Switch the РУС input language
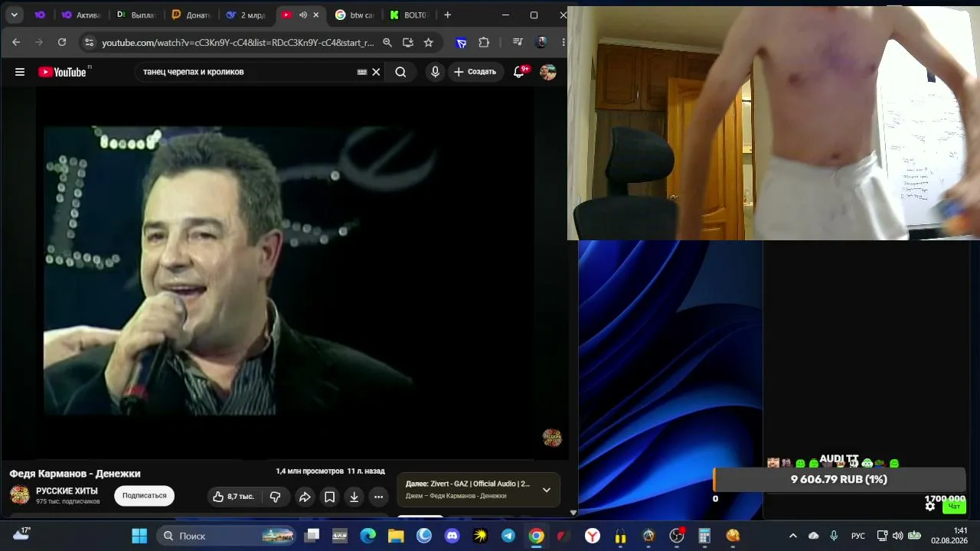This screenshot has height=551, width=980. [858, 536]
